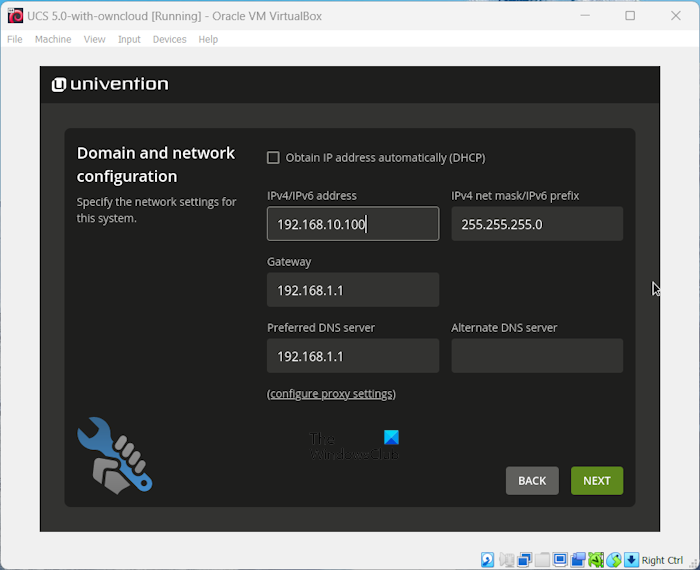
Task: Click the keyboard capture arrow icon
Action: pyautogui.click(x=631, y=559)
